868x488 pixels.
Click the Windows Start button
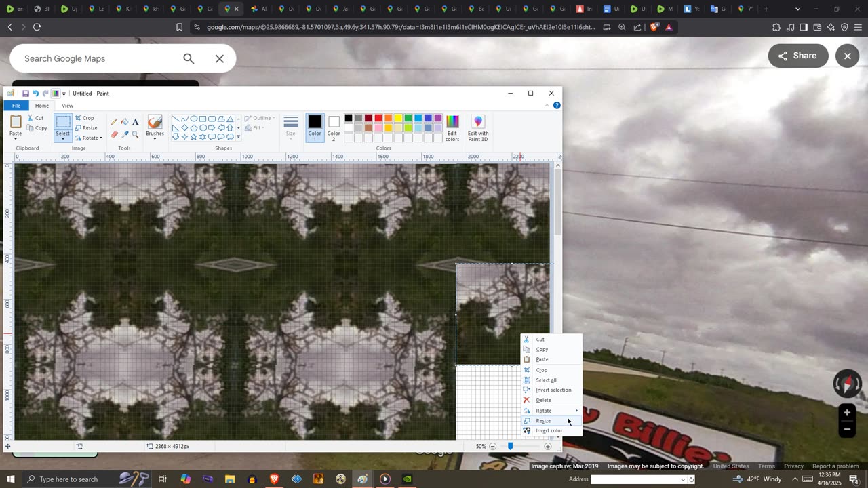tap(11, 479)
